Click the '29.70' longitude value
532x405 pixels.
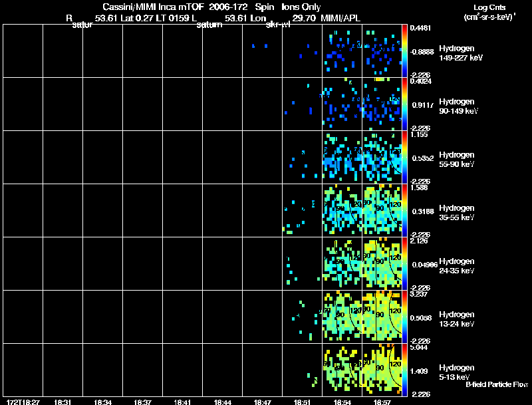click(305, 18)
